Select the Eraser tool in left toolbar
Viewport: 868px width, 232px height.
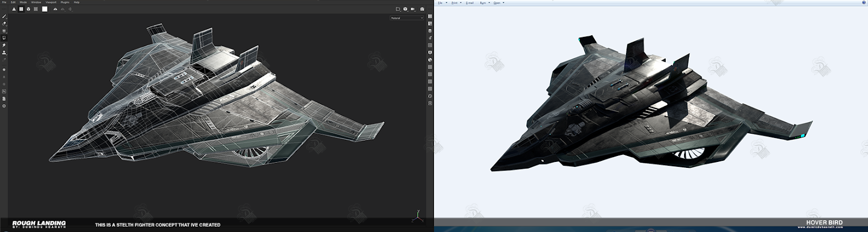(4, 23)
